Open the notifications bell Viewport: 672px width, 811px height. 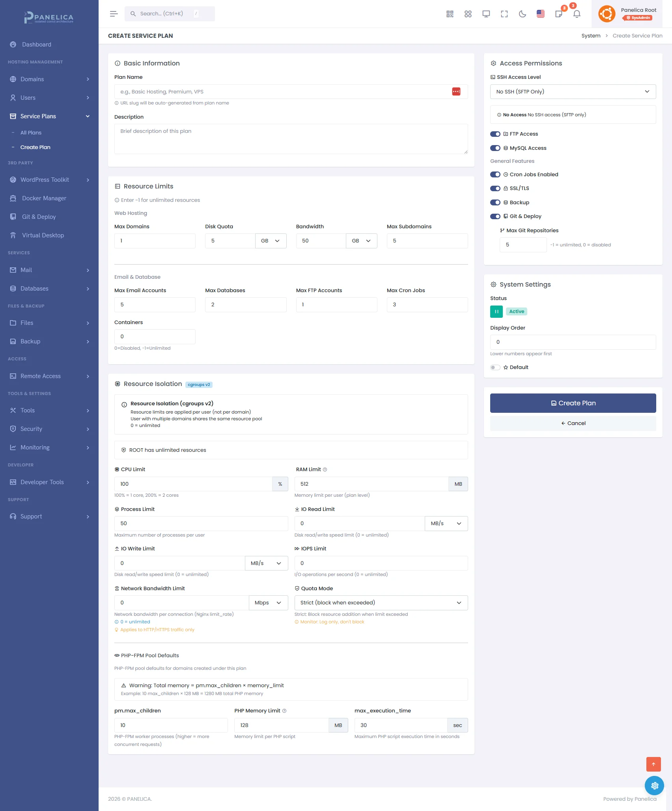pyautogui.click(x=577, y=14)
